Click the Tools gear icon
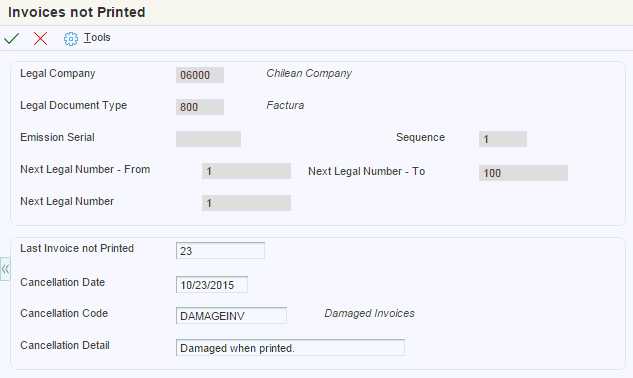 coord(71,39)
